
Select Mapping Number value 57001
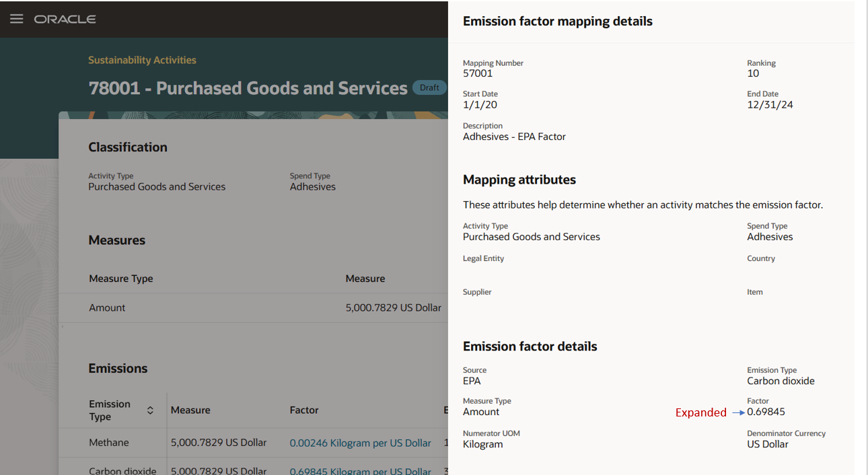pyautogui.click(x=478, y=73)
